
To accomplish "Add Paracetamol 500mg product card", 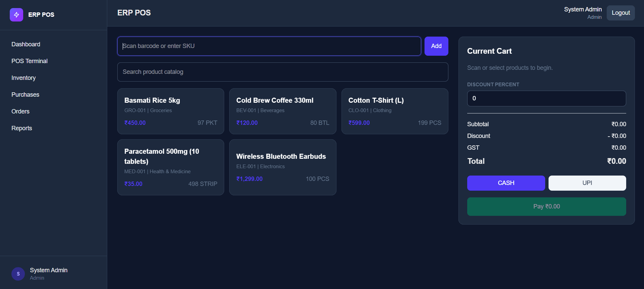I will pyautogui.click(x=171, y=167).
